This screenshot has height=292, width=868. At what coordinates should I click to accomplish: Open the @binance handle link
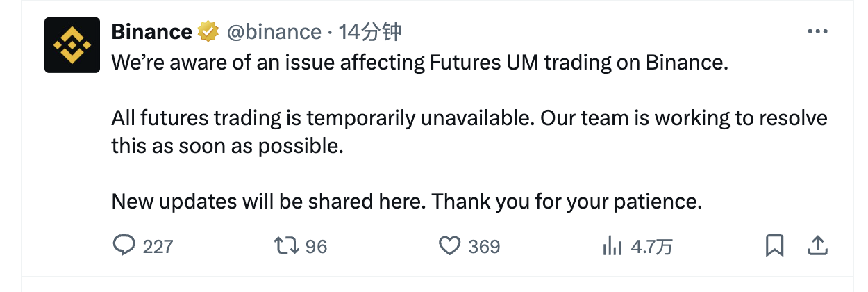point(274,32)
